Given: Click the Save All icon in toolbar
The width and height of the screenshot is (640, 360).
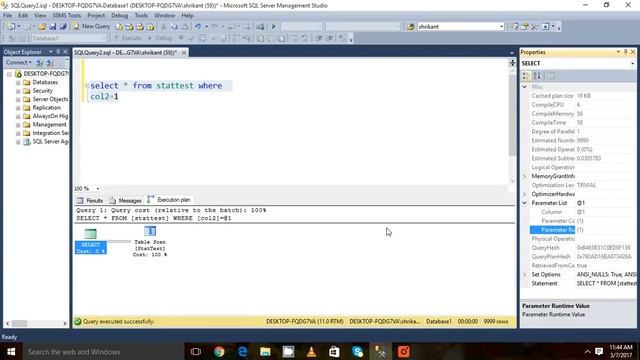Looking at the screenshot, I should pyautogui.click(x=63, y=27).
